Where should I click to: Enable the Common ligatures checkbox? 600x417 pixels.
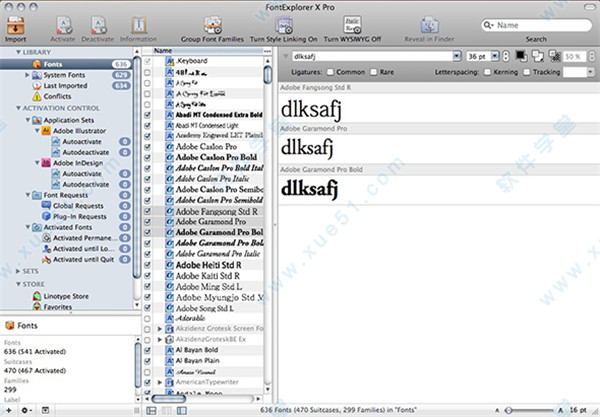tap(331, 73)
